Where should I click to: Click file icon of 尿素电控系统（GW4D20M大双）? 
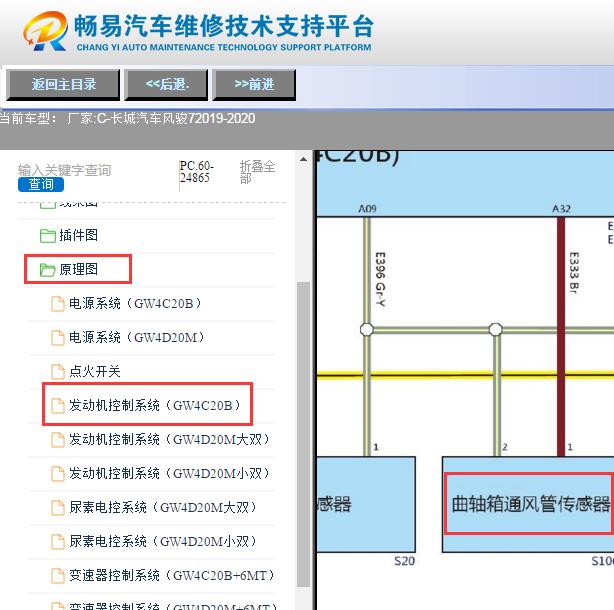pos(58,508)
